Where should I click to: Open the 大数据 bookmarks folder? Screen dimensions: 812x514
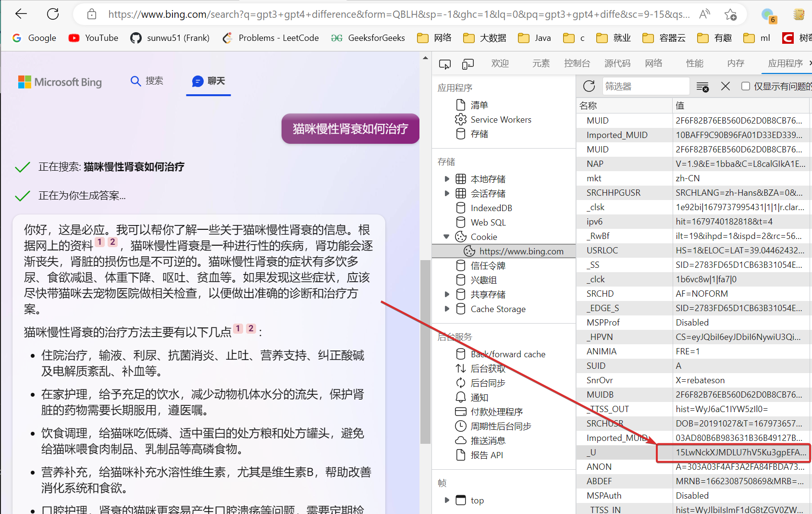point(485,38)
